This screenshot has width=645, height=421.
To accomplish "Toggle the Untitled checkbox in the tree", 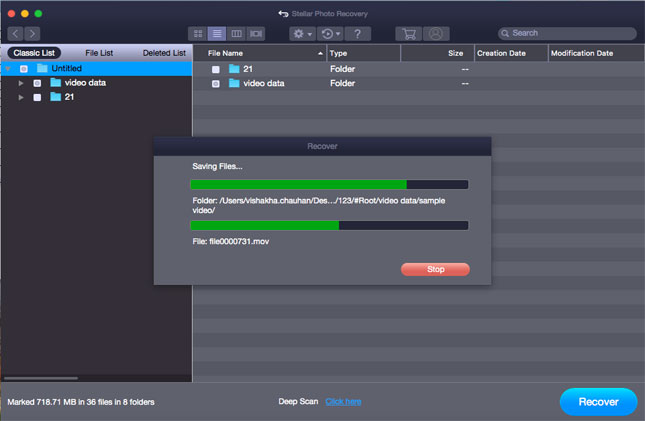I will coord(24,69).
